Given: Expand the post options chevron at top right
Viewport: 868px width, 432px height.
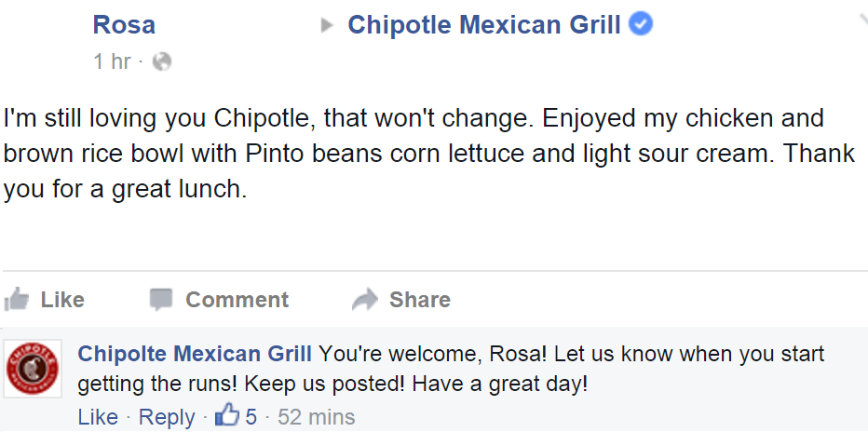Looking at the screenshot, I should pos(862,21).
